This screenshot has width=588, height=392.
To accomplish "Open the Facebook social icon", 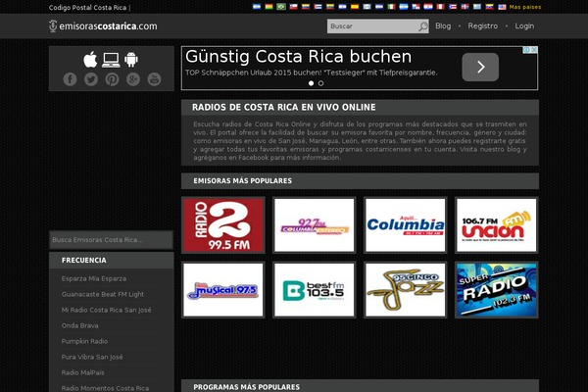I will click(70, 79).
